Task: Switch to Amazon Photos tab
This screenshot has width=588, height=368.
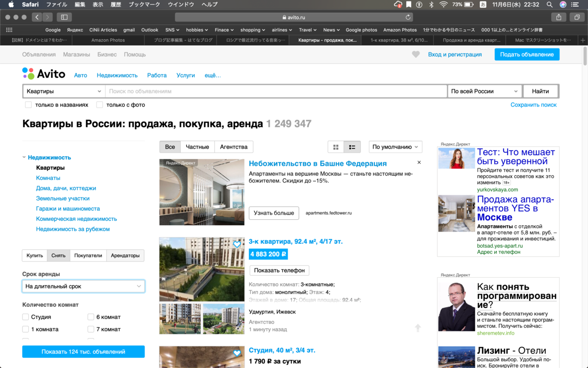Action: (x=108, y=40)
